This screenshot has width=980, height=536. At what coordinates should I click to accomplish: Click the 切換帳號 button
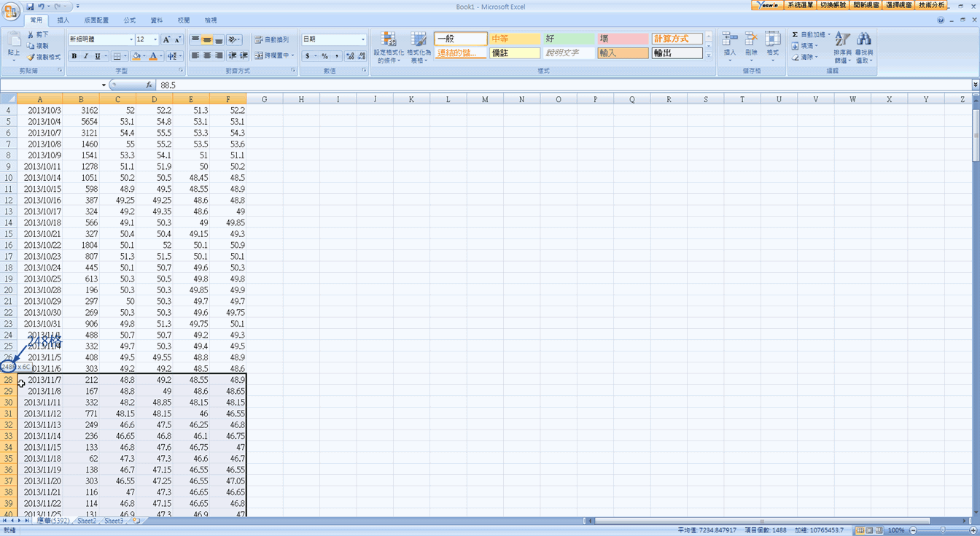point(833,5)
